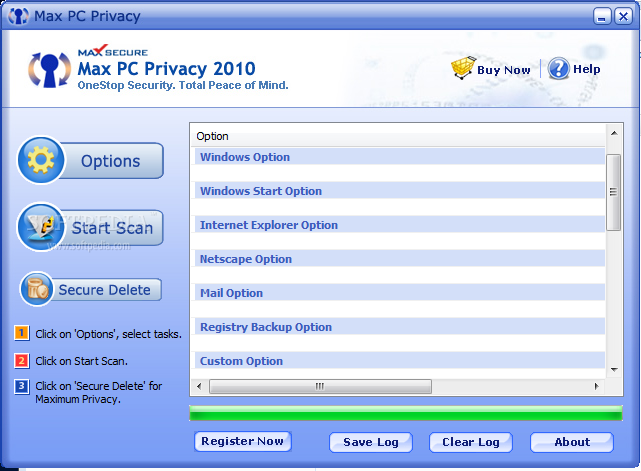Viewport: 641px width, 471px height.
Task: Start Scan using its text label
Action: click(112, 228)
